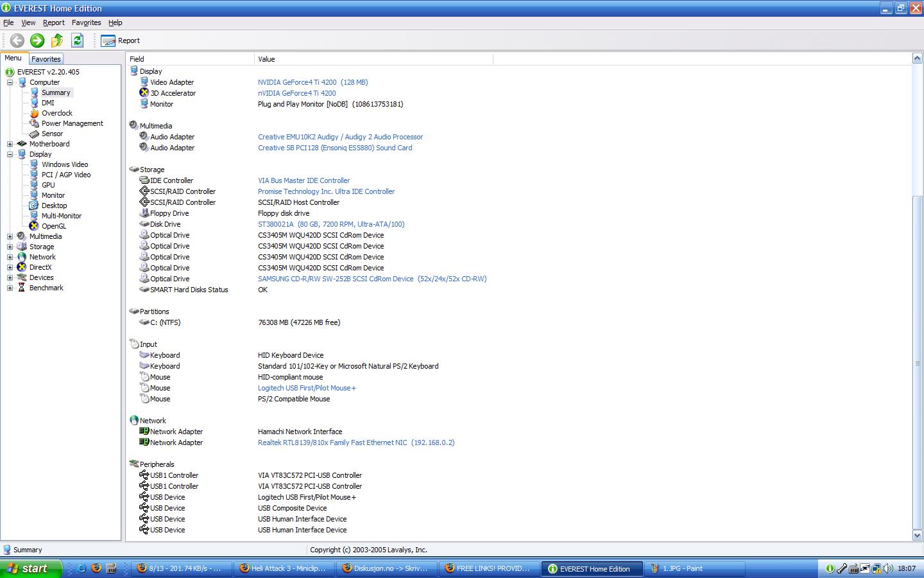Viewport: 924px width, 578px height.
Task: Click the vertical scrollbar thumb
Action: coord(917,363)
